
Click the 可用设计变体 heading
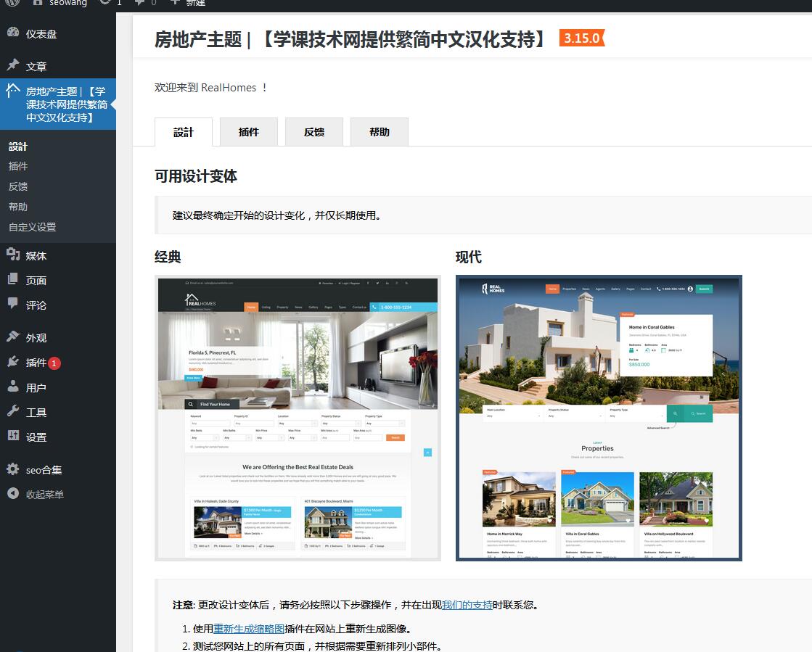(196, 176)
